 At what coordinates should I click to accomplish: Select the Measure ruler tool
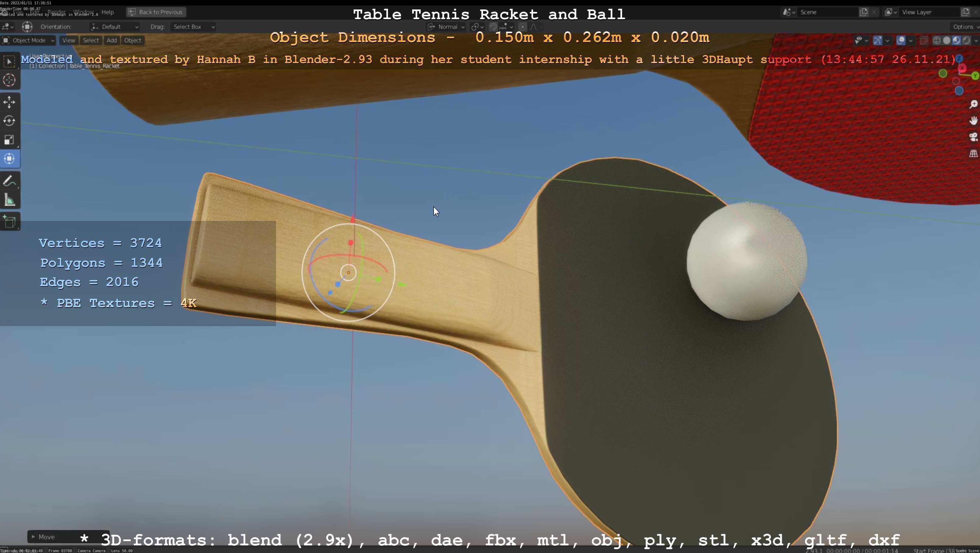[x=9, y=200]
